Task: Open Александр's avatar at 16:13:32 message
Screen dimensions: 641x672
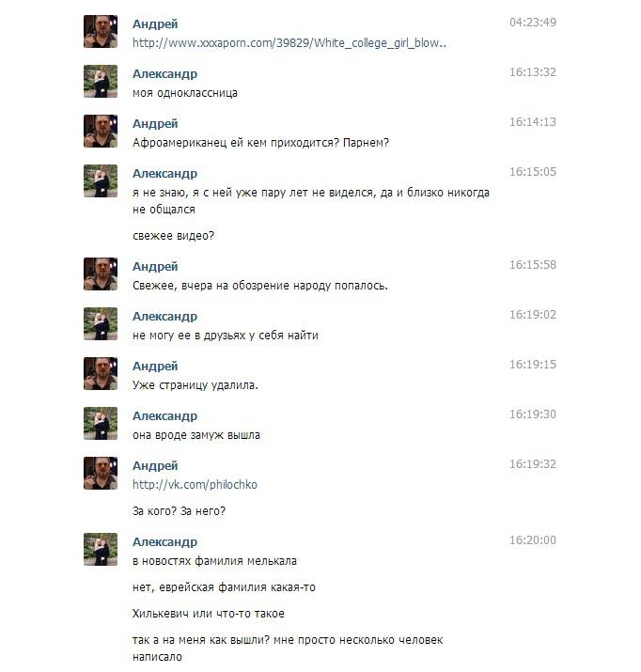Action: pyautogui.click(x=101, y=81)
